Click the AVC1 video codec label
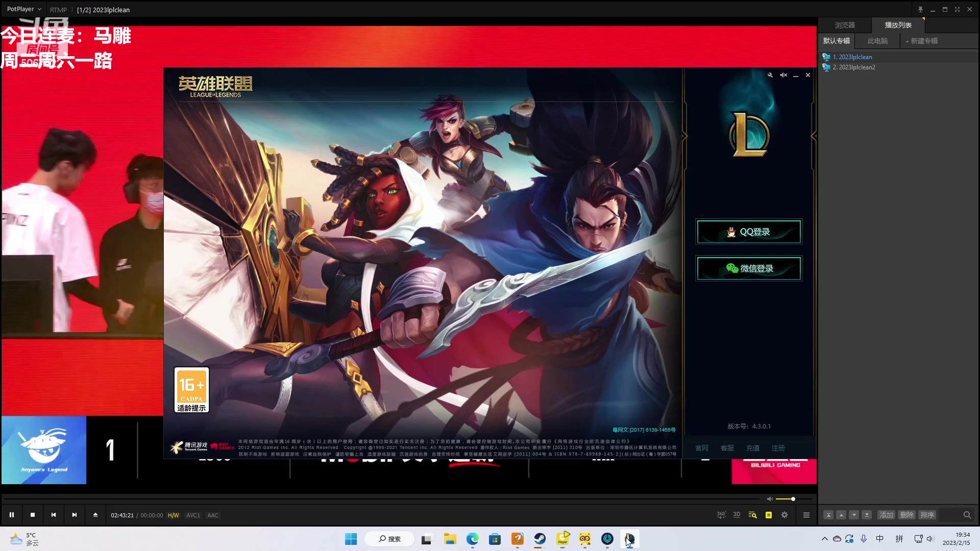 193,515
